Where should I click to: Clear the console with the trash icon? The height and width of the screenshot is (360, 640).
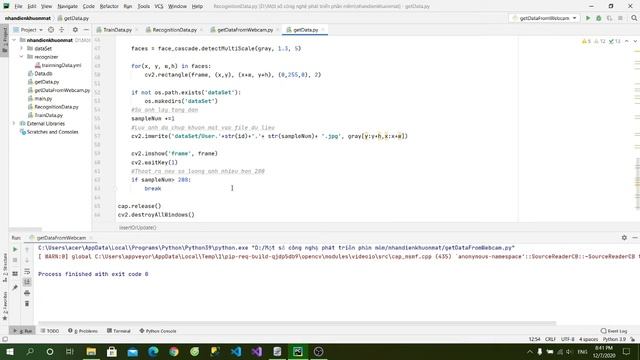[x=27, y=304]
